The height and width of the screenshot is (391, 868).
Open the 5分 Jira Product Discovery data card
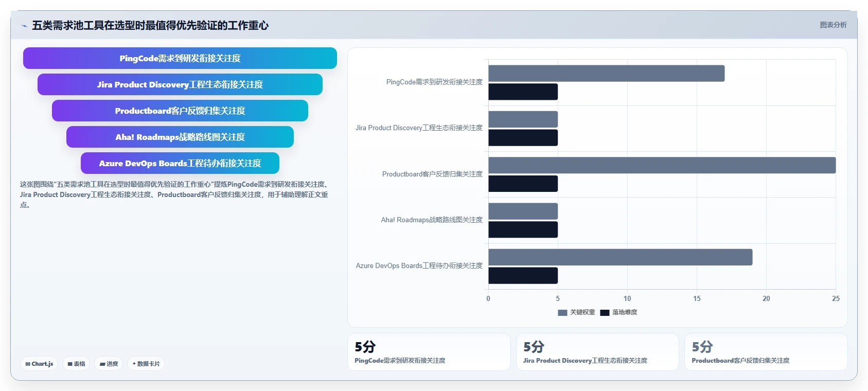click(x=597, y=352)
